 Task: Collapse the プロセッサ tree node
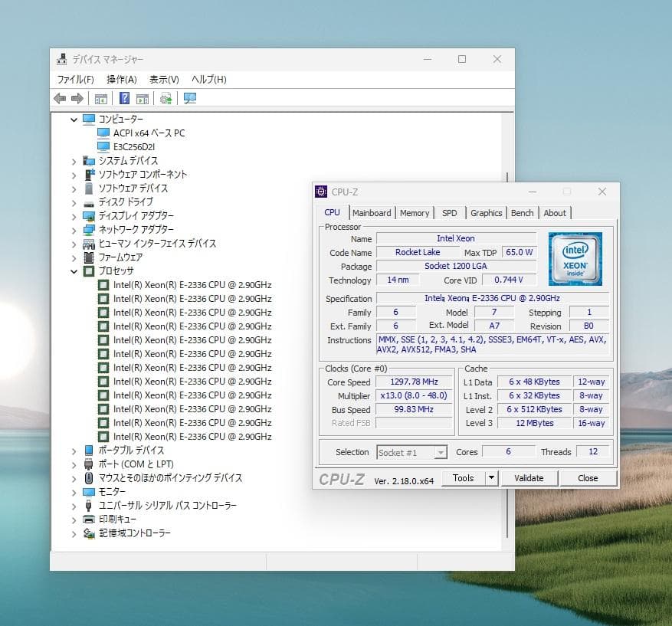coord(74,272)
